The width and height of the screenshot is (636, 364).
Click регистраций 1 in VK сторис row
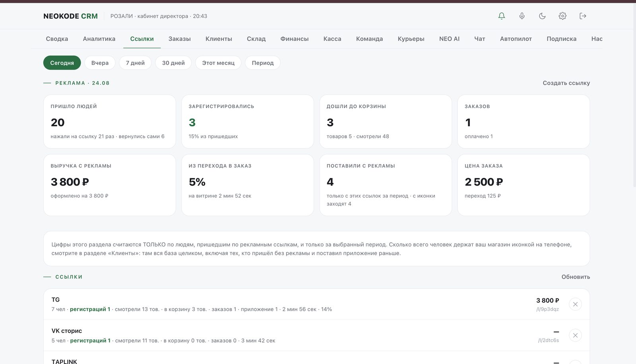90,341
